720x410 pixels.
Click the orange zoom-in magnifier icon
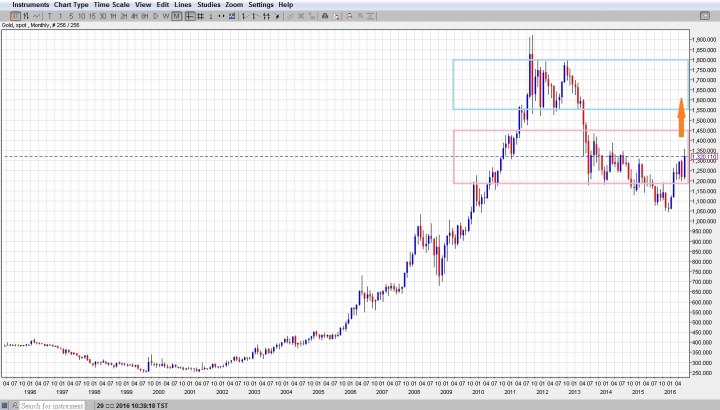click(349, 16)
